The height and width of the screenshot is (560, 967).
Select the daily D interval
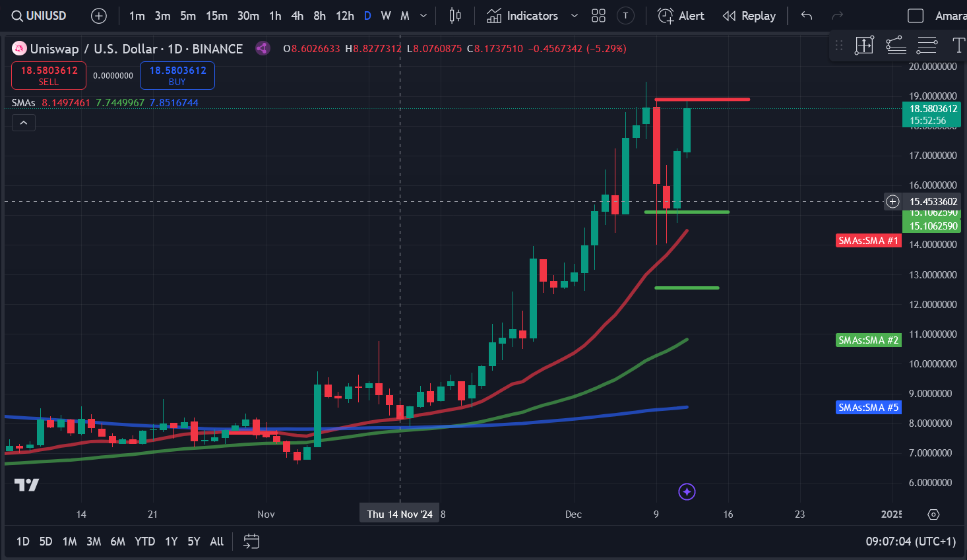[367, 16]
